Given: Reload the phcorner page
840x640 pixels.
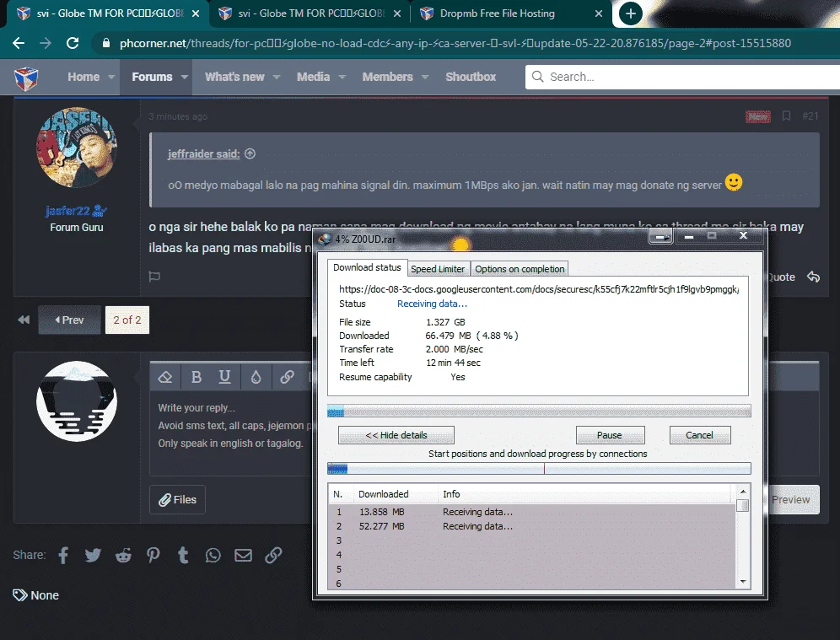Looking at the screenshot, I should tap(73, 43).
